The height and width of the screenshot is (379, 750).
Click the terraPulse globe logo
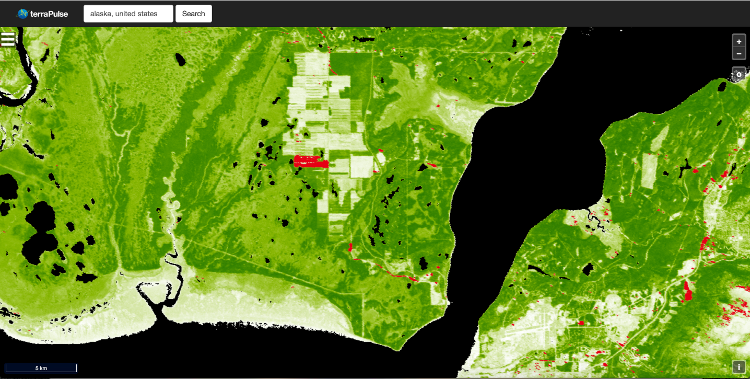click(22, 14)
